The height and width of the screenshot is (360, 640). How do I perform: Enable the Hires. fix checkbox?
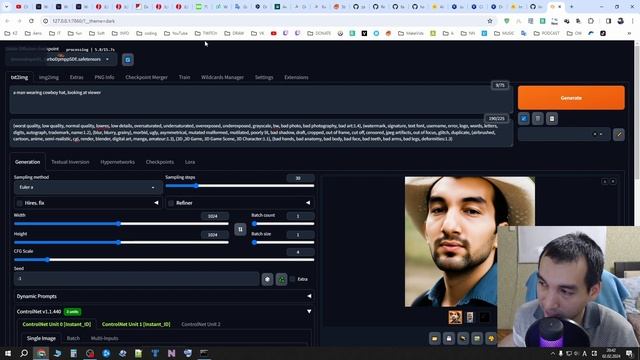[x=20, y=203]
